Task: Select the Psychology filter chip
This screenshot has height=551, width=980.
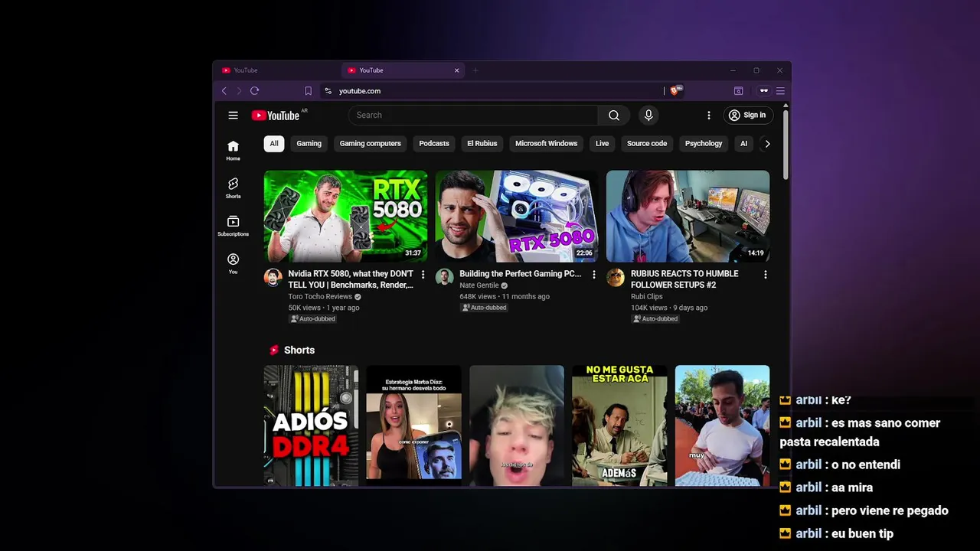Action: tap(704, 144)
